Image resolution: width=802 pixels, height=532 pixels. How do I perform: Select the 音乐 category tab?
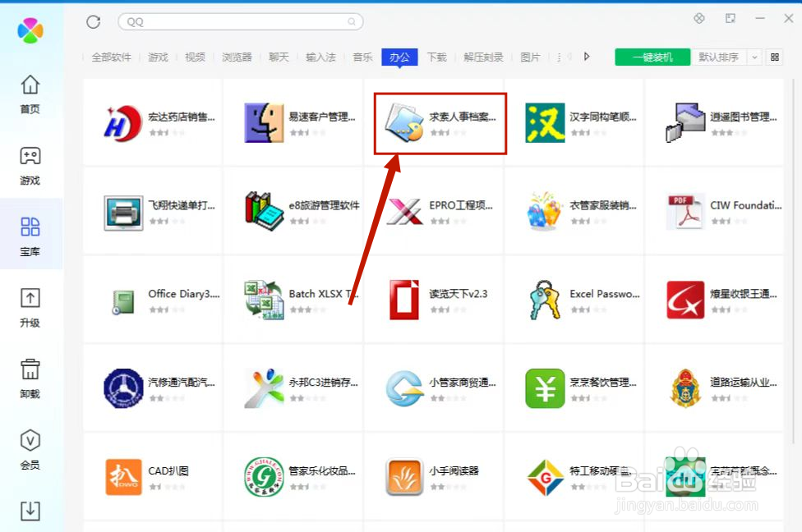click(x=362, y=57)
